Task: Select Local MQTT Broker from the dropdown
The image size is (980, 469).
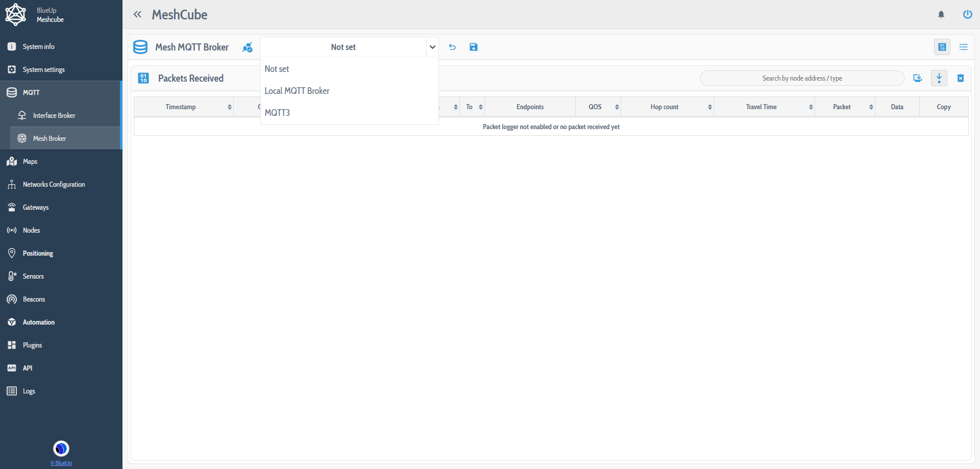Action: pyautogui.click(x=297, y=90)
